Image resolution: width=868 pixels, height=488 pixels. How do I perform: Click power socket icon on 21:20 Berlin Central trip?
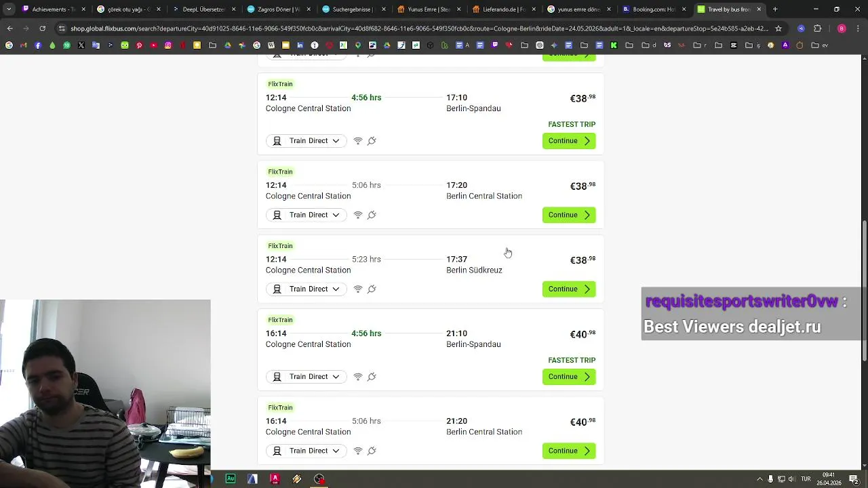tap(372, 451)
